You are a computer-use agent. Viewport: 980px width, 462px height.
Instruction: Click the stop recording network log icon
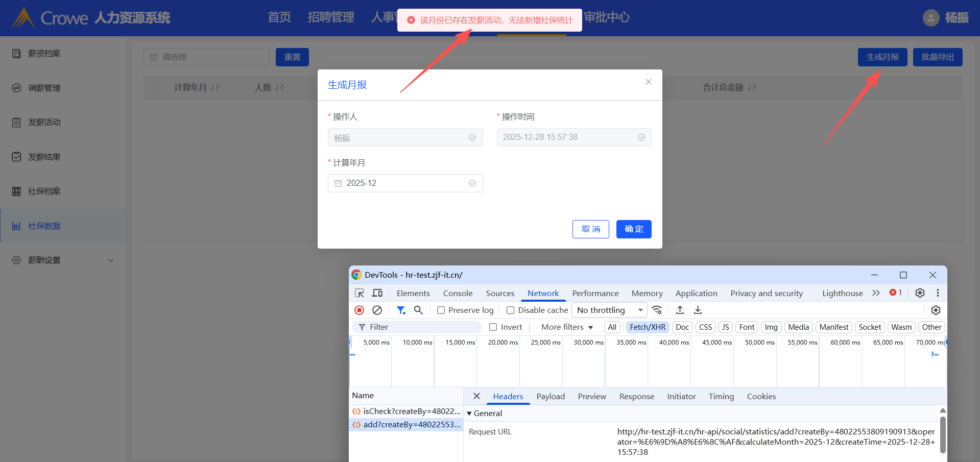(360, 310)
